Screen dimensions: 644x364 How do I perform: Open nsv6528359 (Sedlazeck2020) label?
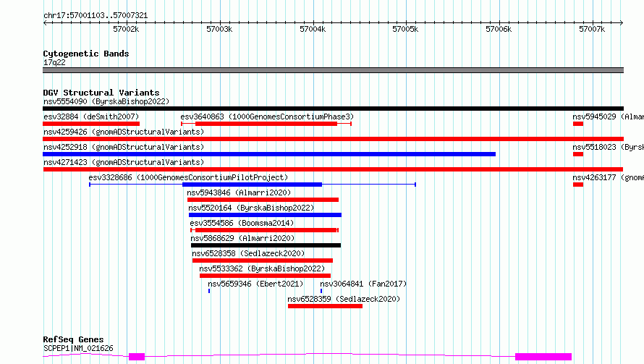(x=344, y=299)
